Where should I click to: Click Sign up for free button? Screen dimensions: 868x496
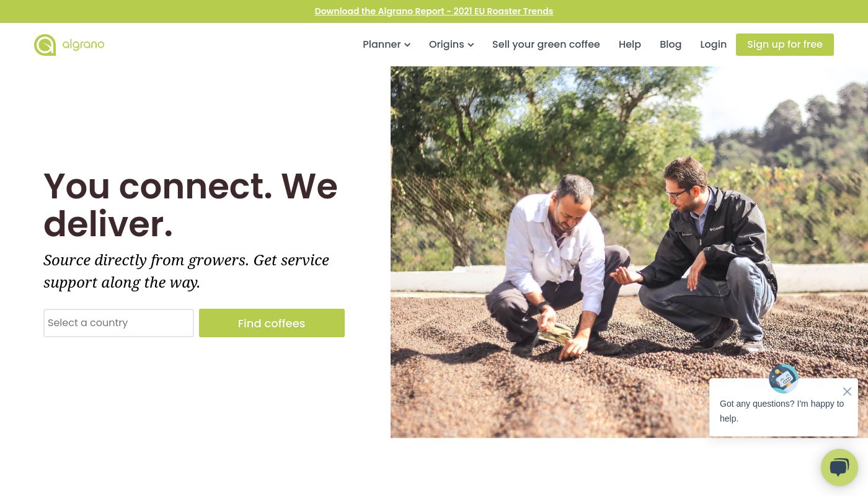coord(784,45)
